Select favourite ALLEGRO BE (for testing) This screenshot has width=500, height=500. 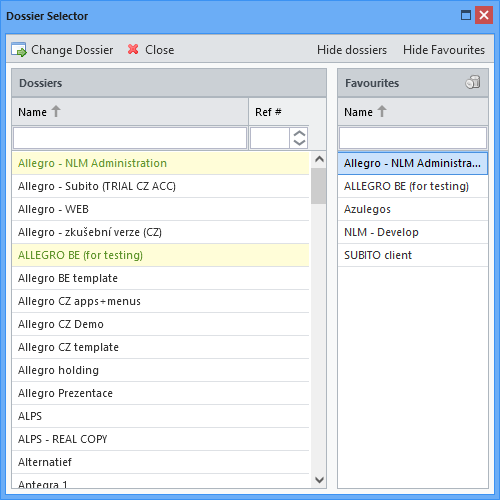413,186
